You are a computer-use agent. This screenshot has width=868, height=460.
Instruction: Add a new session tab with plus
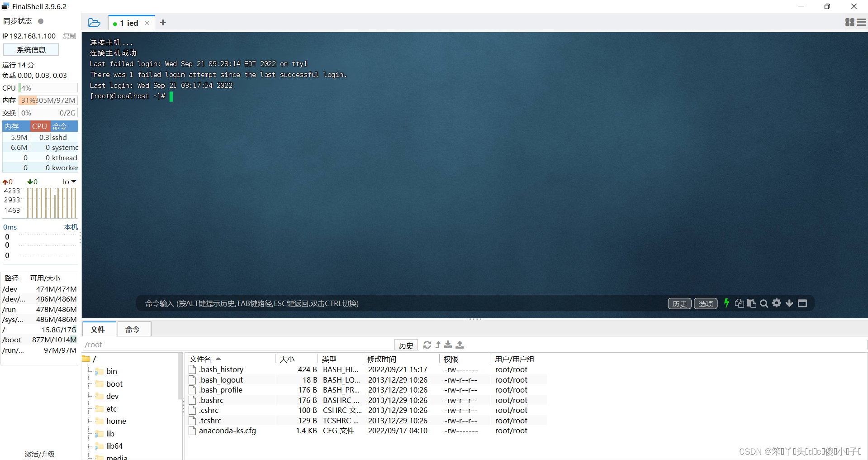[163, 23]
